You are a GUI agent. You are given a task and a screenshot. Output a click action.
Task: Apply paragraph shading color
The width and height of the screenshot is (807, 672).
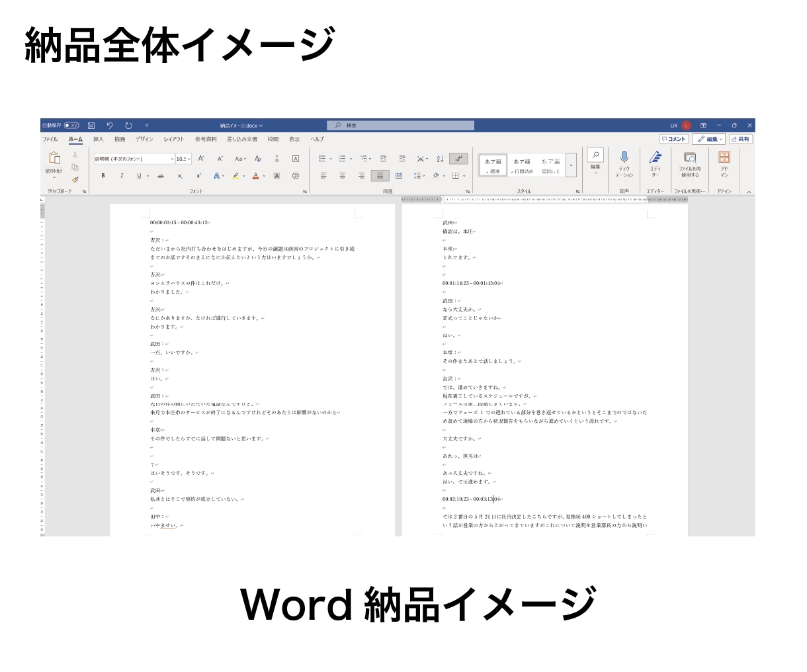pyautogui.click(x=436, y=176)
